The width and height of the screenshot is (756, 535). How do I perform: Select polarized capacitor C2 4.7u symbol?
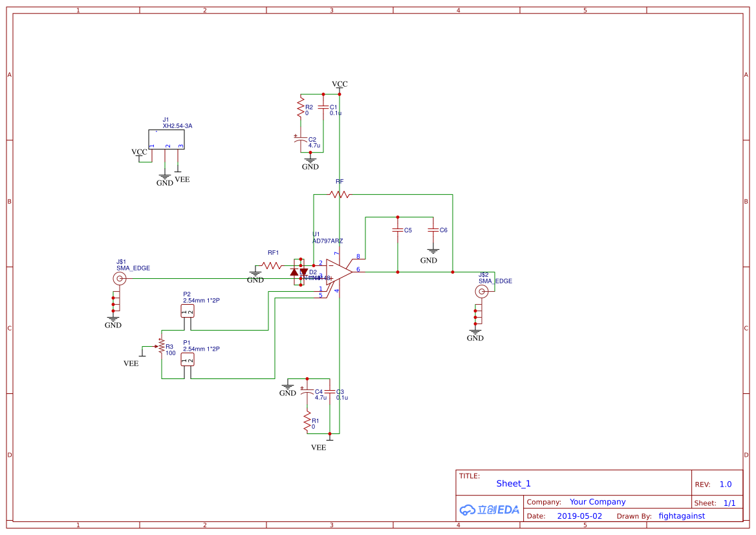point(300,139)
